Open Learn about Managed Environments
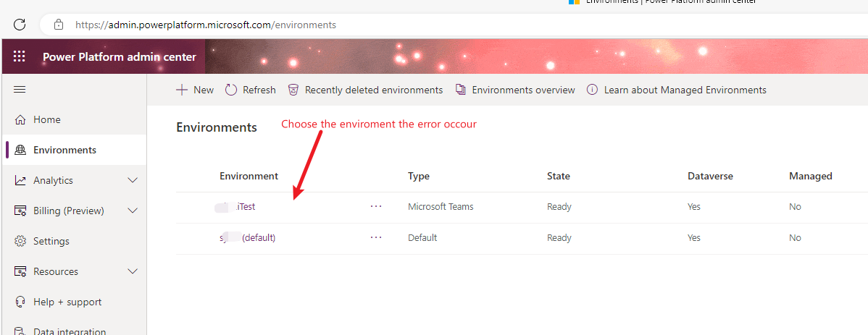The width and height of the screenshot is (868, 335). 685,90
